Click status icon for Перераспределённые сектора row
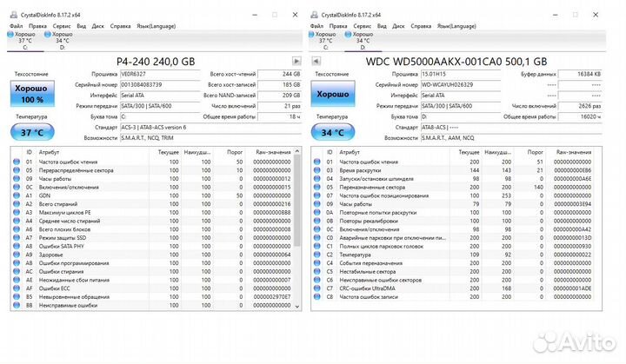 click(17, 170)
